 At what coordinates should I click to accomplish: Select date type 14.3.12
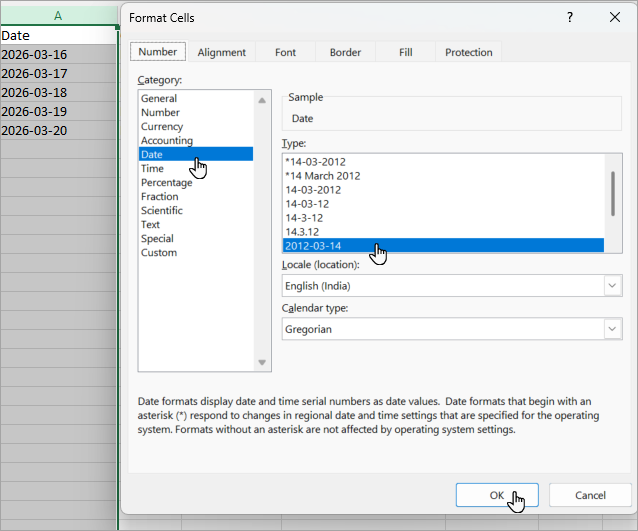[x=443, y=232]
